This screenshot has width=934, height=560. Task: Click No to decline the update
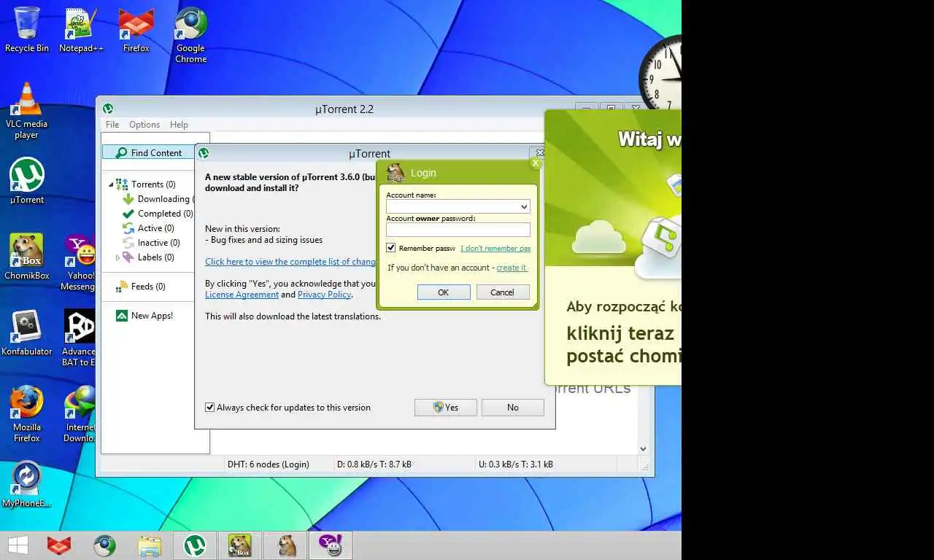click(x=513, y=408)
